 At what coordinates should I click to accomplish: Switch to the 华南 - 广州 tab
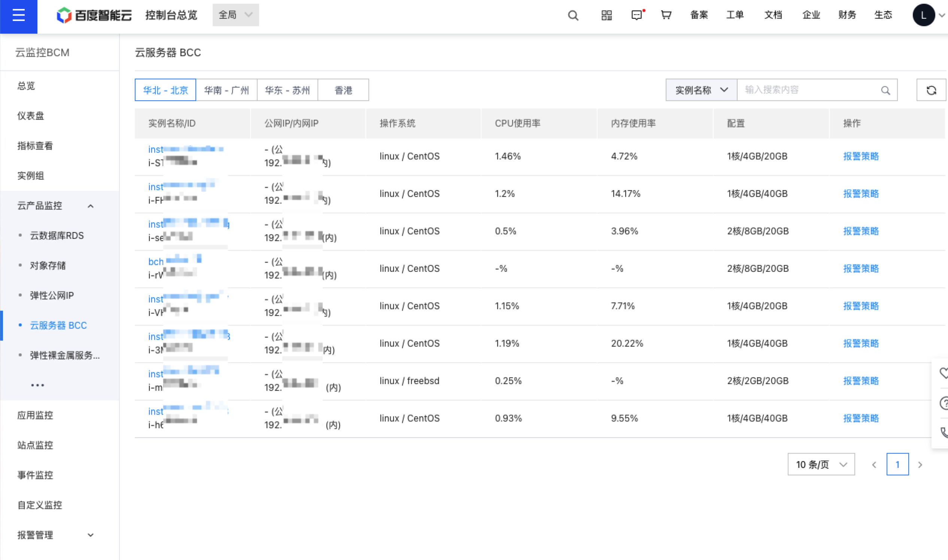[227, 90]
